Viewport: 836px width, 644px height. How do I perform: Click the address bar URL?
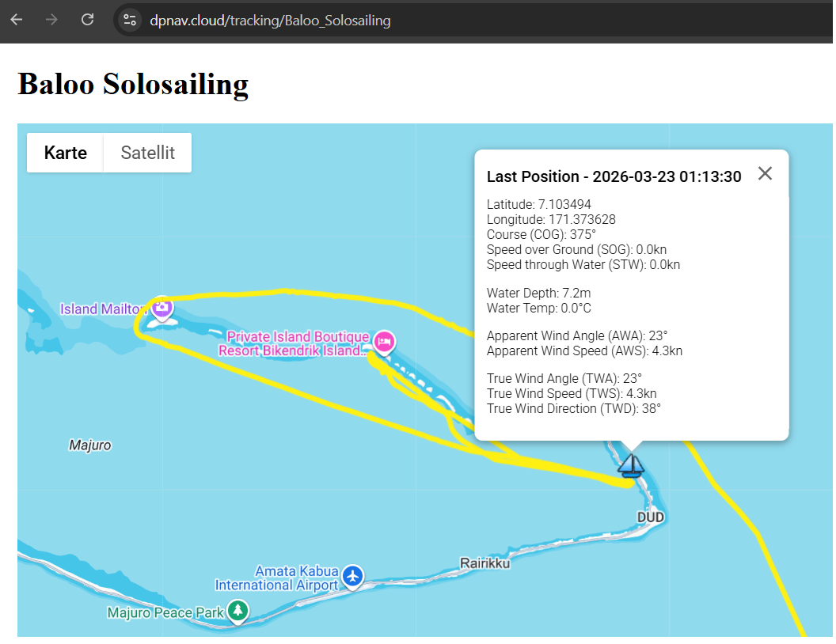[269, 21]
